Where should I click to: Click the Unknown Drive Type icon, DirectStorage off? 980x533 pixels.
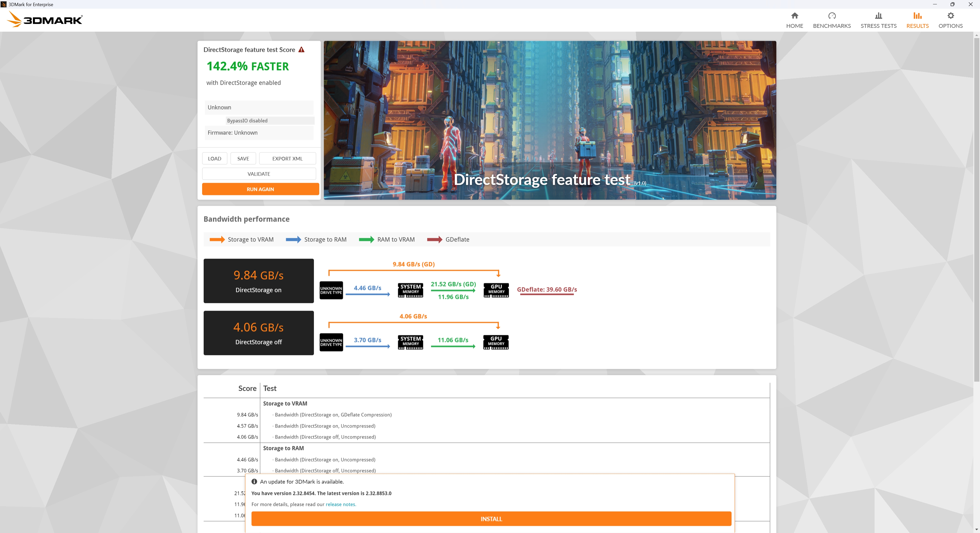[x=331, y=342]
